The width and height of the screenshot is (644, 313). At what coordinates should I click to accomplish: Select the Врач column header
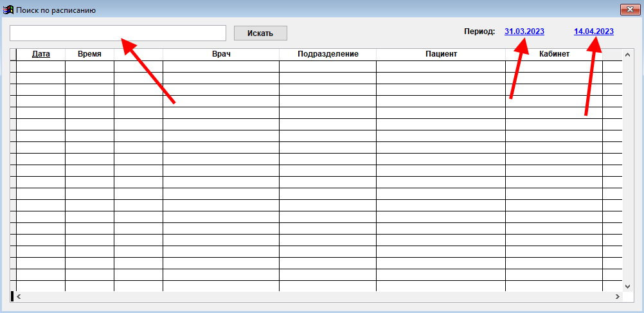coord(220,54)
